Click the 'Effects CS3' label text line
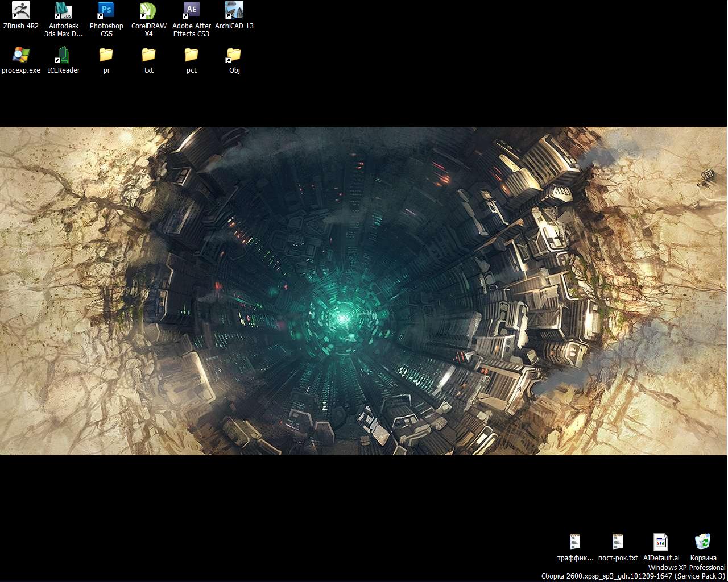Image resolution: width=728 pixels, height=582 pixels. tap(191, 34)
